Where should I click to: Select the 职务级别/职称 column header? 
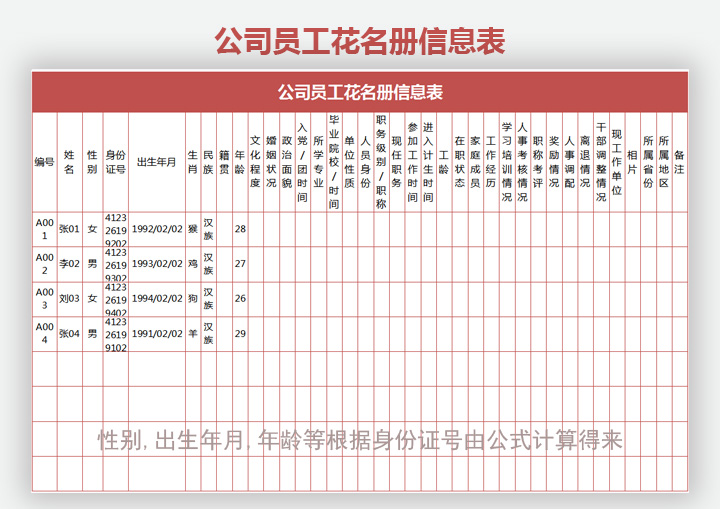pyautogui.click(x=381, y=162)
